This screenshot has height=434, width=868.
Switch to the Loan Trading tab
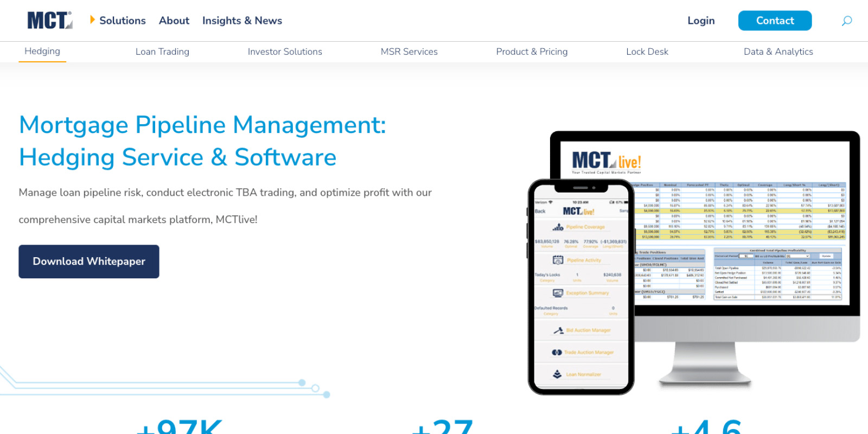click(x=162, y=52)
